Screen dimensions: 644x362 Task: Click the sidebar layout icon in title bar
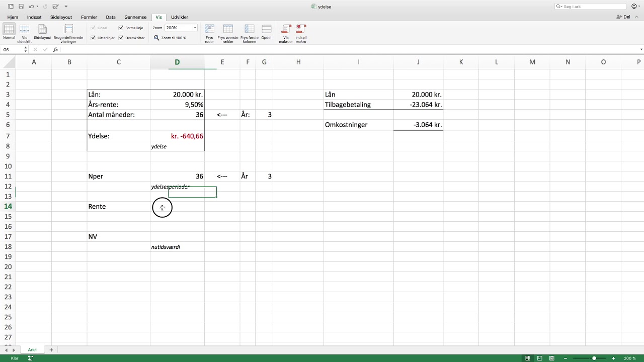(x=11, y=7)
